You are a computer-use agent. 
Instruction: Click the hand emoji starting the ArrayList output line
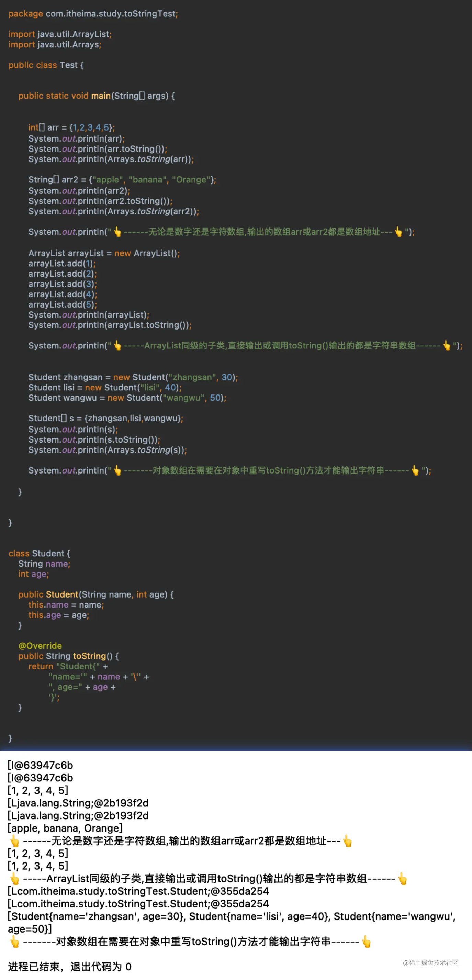[14, 878]
